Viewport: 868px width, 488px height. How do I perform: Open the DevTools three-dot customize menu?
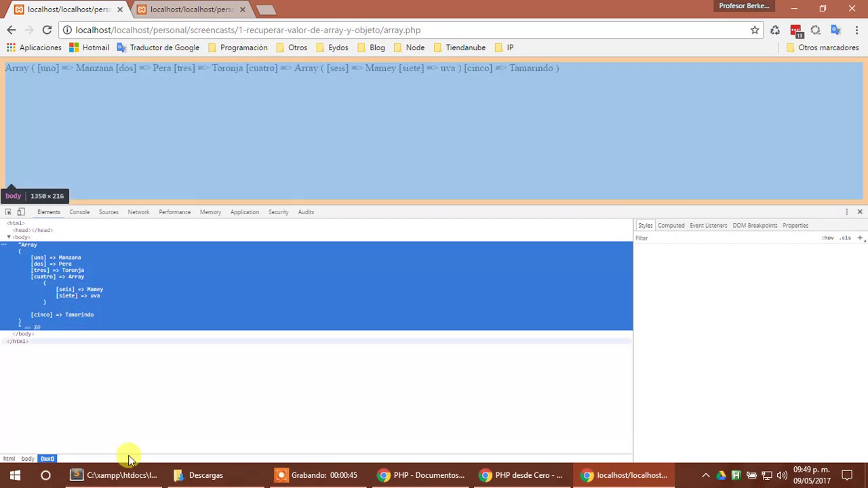click(846, 212)
